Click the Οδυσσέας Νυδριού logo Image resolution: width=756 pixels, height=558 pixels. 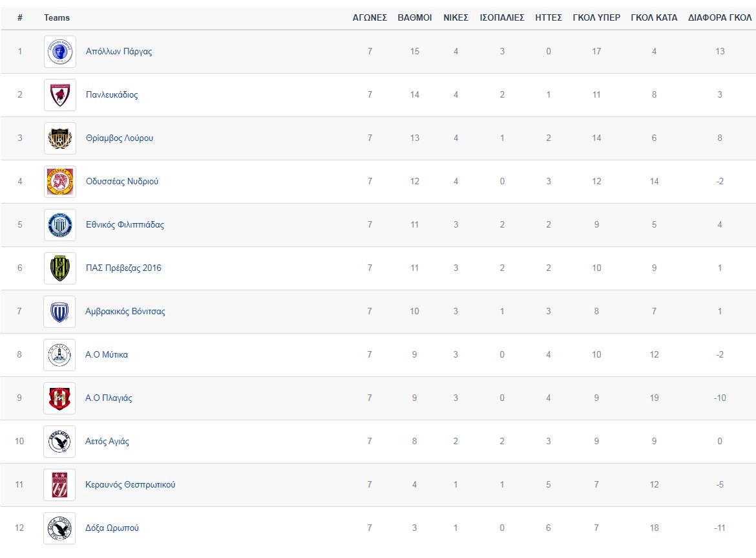(x=59, y=182)
